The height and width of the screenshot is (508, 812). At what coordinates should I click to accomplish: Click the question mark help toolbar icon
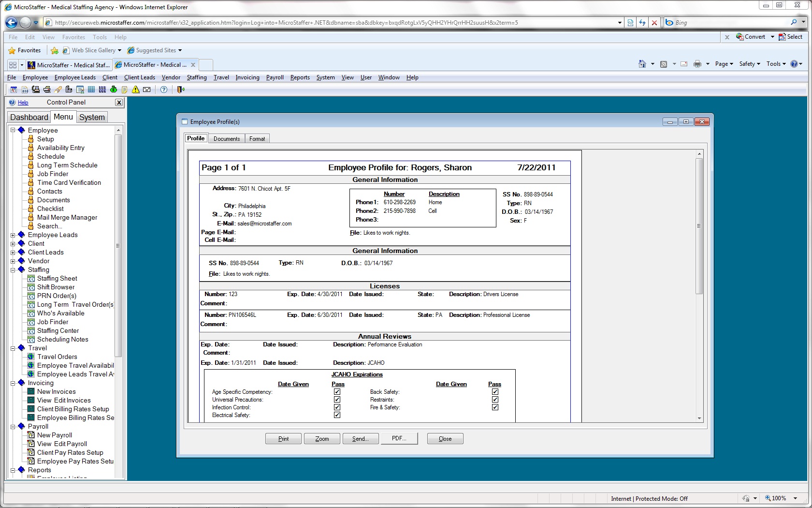[x=164, y=90]
